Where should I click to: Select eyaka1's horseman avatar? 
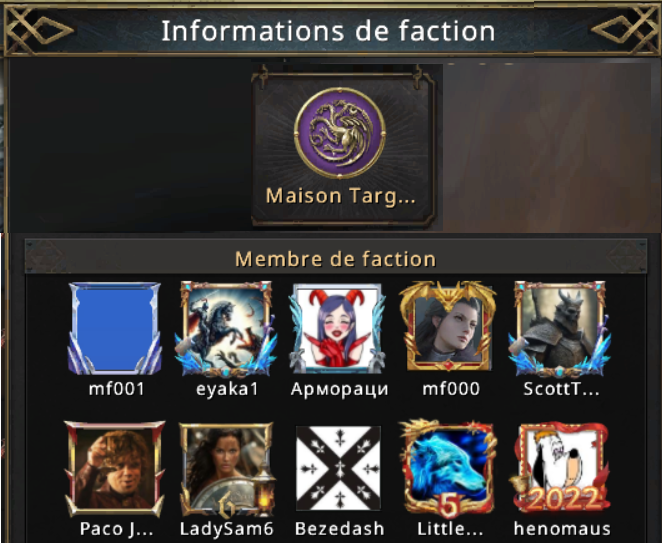(226, 329)
